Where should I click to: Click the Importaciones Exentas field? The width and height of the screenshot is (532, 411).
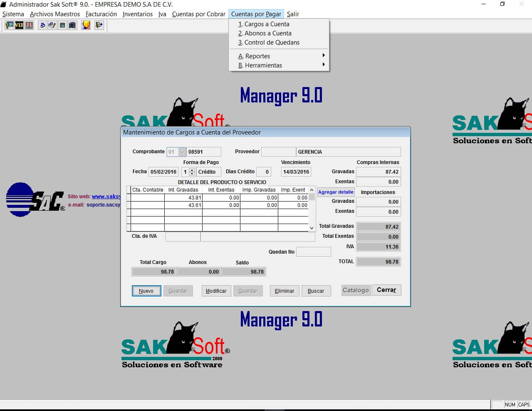pos(379,212)
